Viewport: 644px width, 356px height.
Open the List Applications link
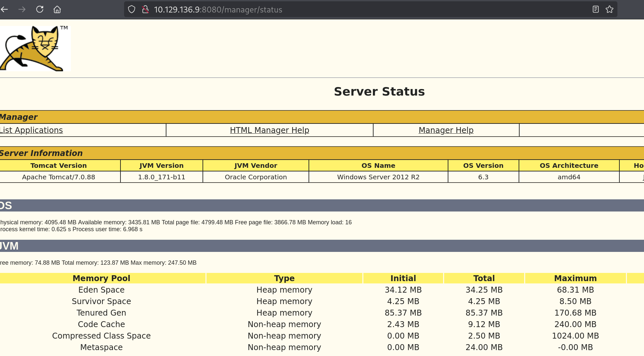pos(32,130)
